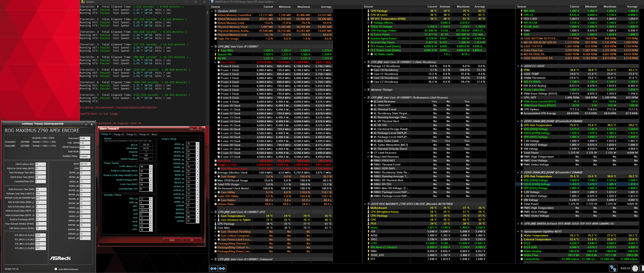The image size is (644, 273).
Task: Open the About tab in Mem TweakIt
Action: point(155,135)
